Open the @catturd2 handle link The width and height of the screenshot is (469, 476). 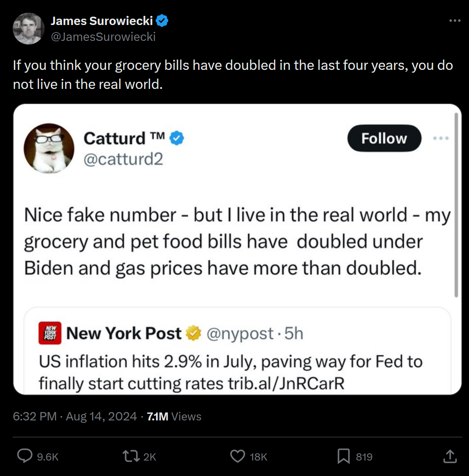[124, 159]
